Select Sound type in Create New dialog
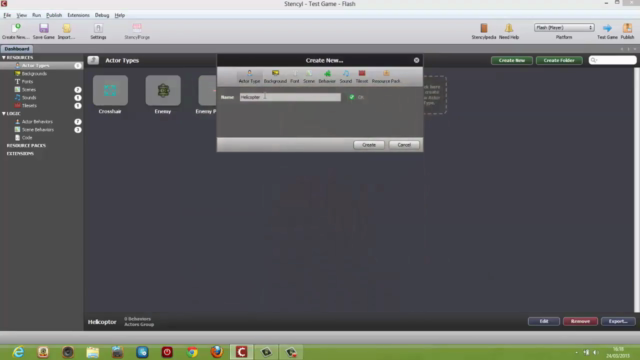Screen dimensions: 640x360 [346, 76]
